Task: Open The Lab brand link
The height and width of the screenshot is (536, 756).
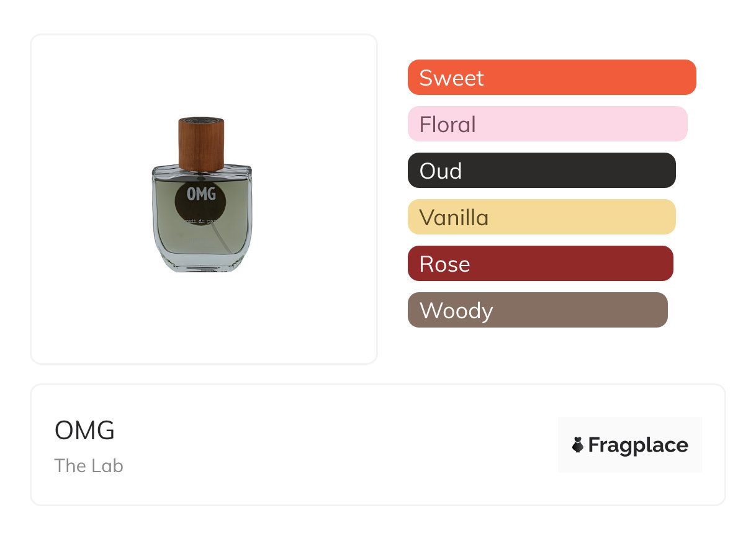Action: 89,466
